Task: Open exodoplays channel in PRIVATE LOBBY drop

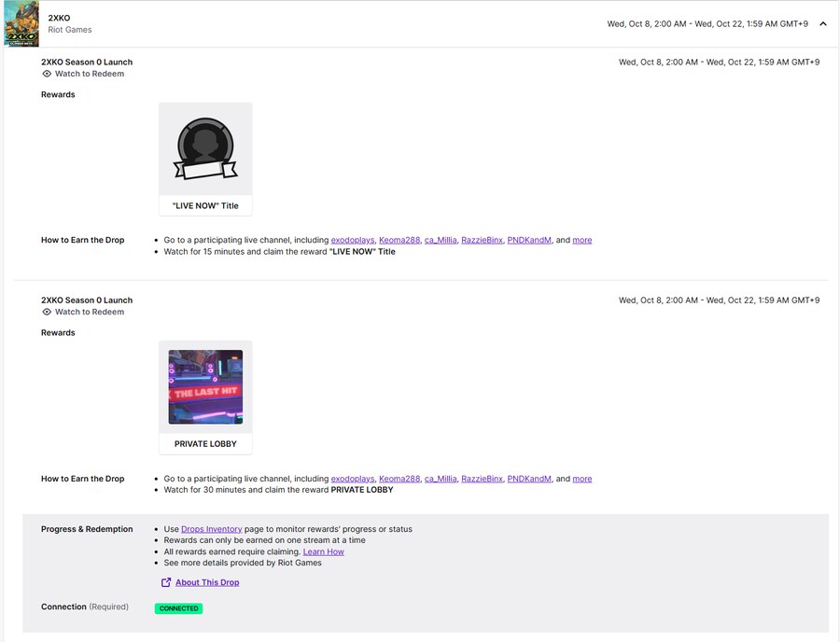Action: pos(353,479)
